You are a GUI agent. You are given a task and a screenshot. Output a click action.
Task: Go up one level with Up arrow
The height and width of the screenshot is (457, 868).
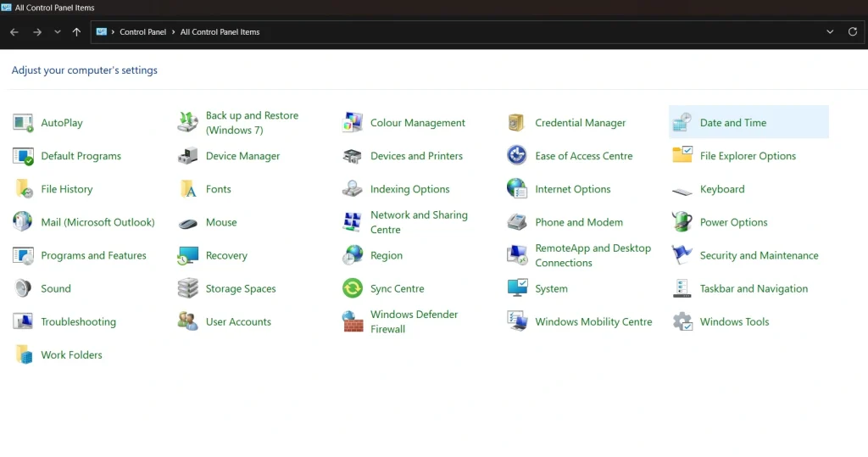coord(76,32)
